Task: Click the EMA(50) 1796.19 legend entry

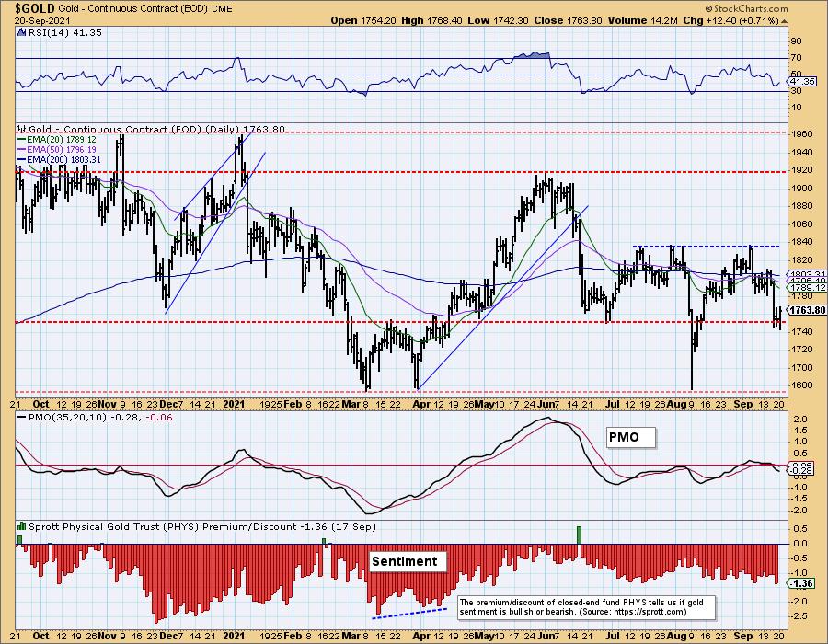Action: pos(57,149)
